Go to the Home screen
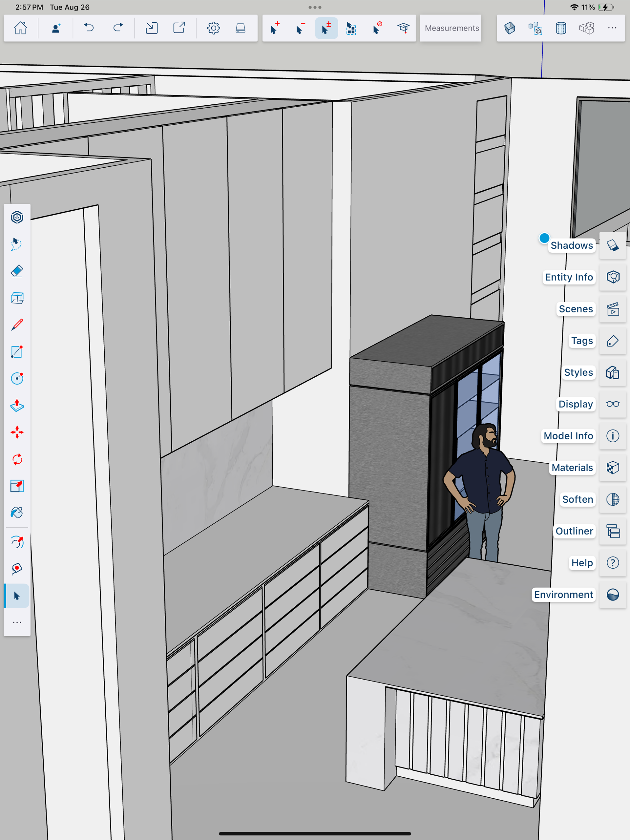Image resolution: width=630 pixels, height=840 pixels. [20, 28]
